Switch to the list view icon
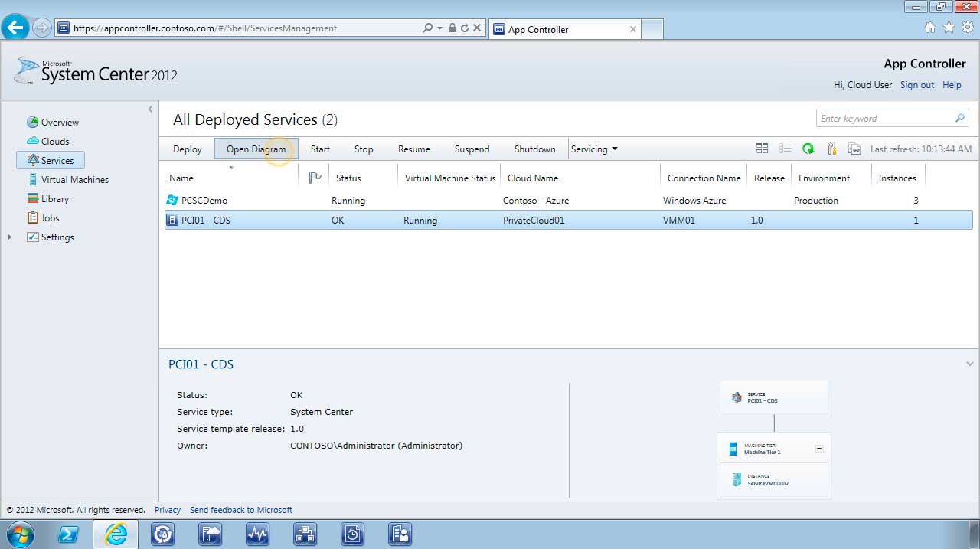Screen dimensions: 980x549 coord(785,149)
